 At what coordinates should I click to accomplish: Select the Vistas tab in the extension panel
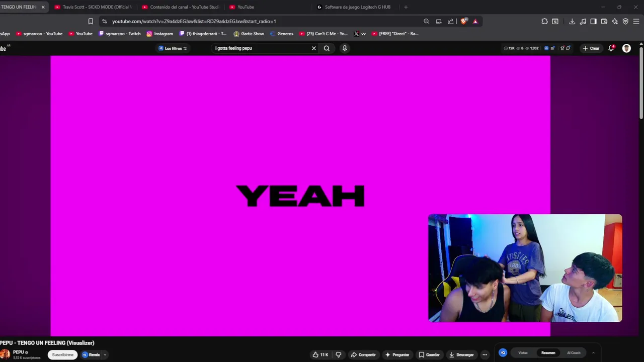tap(523, 353)
